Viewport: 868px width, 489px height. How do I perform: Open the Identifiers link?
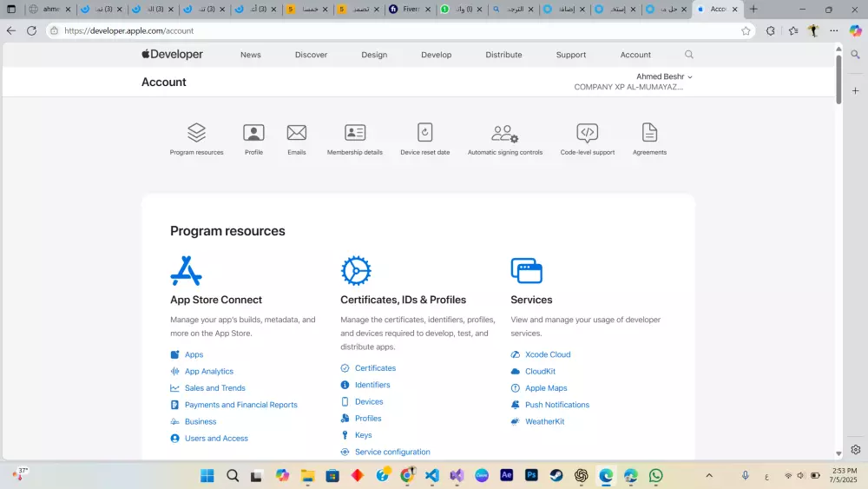click(x=372, y=385)
